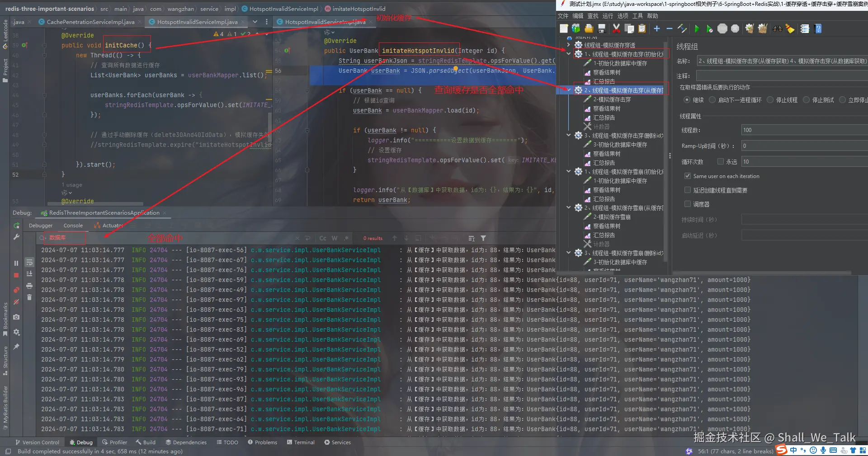Save the JMeter test plan via floppy icon
This screenshot has height=456, width=868.
point(602,28)
